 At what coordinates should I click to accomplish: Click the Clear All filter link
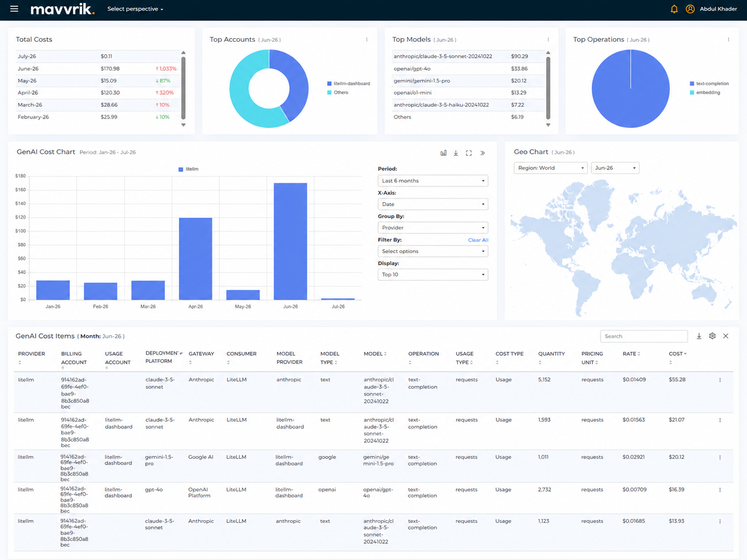(x=478, y=240)
